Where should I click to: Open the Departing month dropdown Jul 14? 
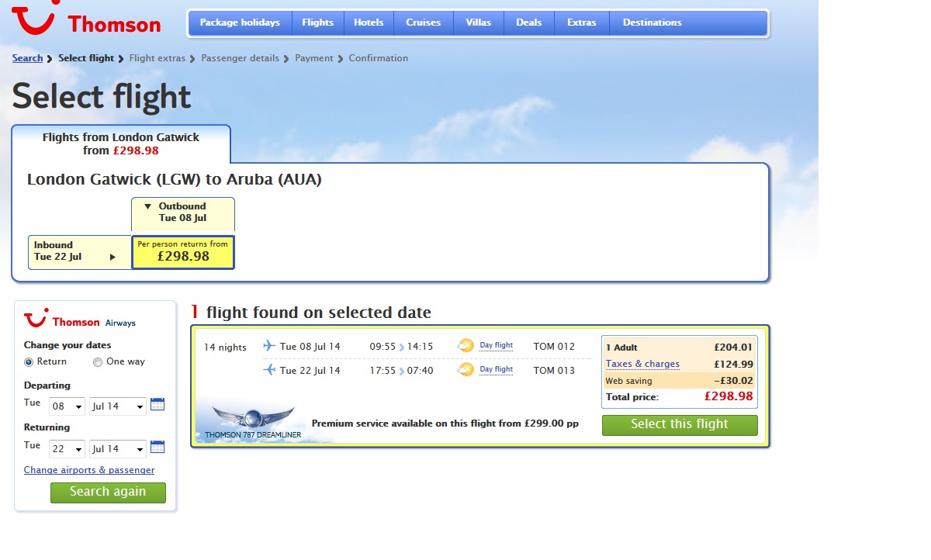pyautogui.click(x=118, y=406)
